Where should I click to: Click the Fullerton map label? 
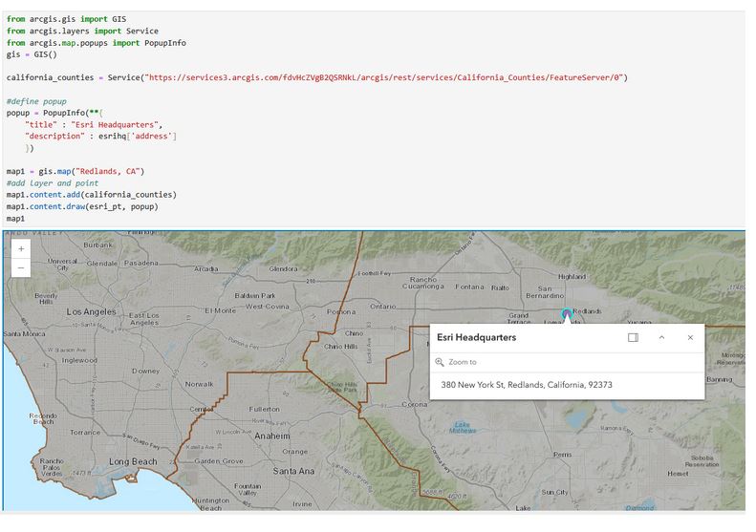264,409
